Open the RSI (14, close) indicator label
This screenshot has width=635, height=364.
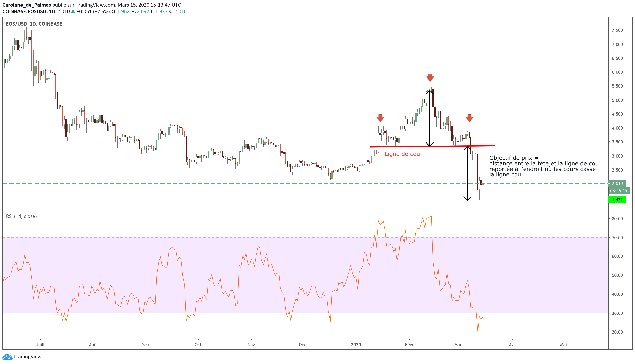coord(22,216)
